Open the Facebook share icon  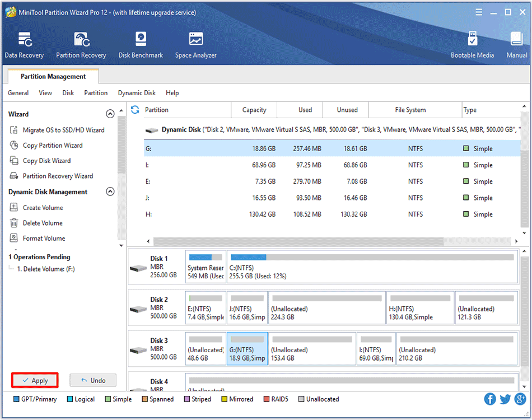[490, 399]
